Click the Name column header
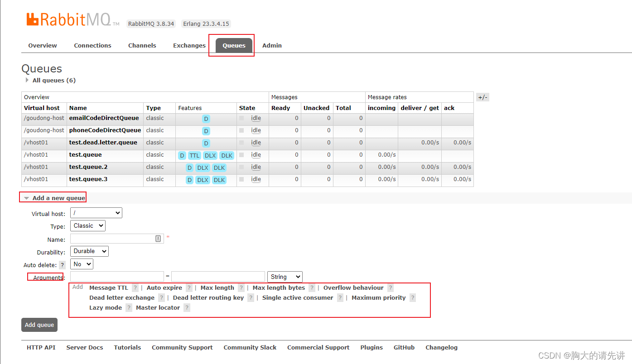The height and width of the screenshot is (364, 632). (x=78, y=108)
